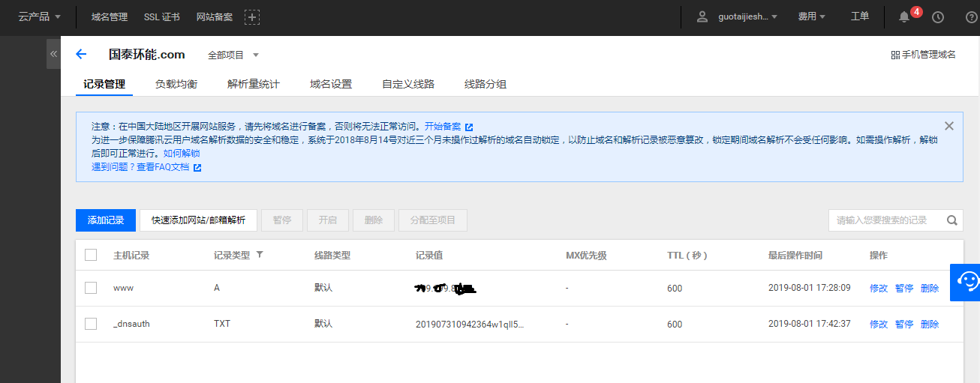Open the guotaijiesh... account dropdown
The width and height of the screenshot is (980, 383).
(747, 16)
